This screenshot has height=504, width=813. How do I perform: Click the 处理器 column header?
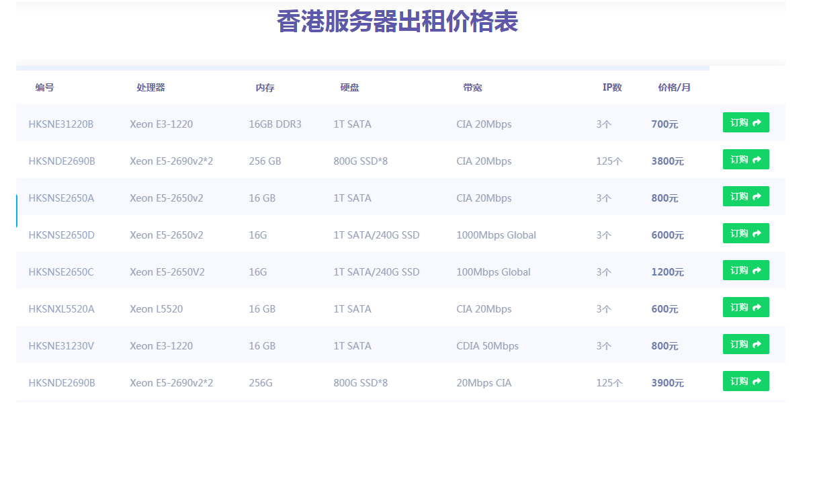pos(151,87)
